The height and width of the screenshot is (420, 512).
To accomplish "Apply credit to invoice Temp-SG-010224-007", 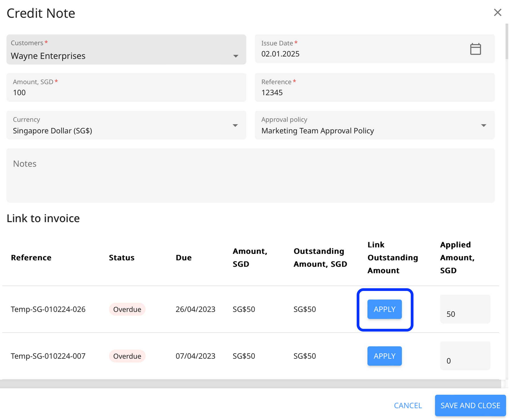I will [x=385, y=356].
